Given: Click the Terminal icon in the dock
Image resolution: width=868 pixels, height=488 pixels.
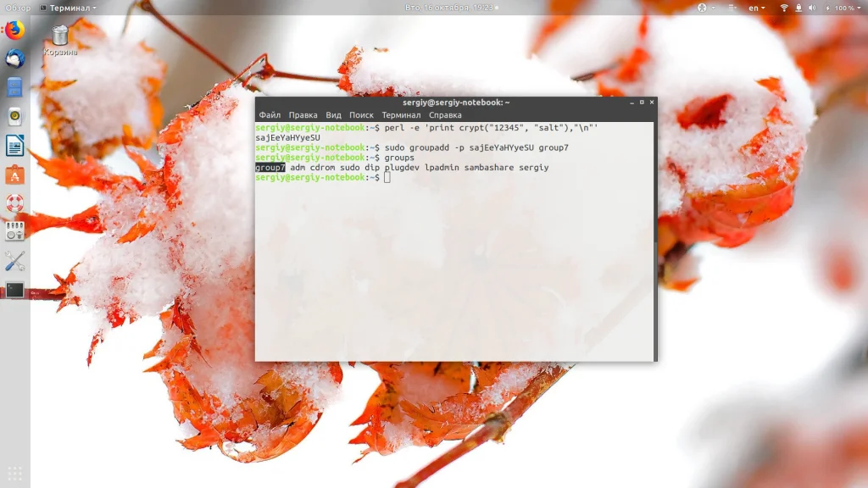Looking at the screenshot, I should pyautogui.click(x=15, y=290).
